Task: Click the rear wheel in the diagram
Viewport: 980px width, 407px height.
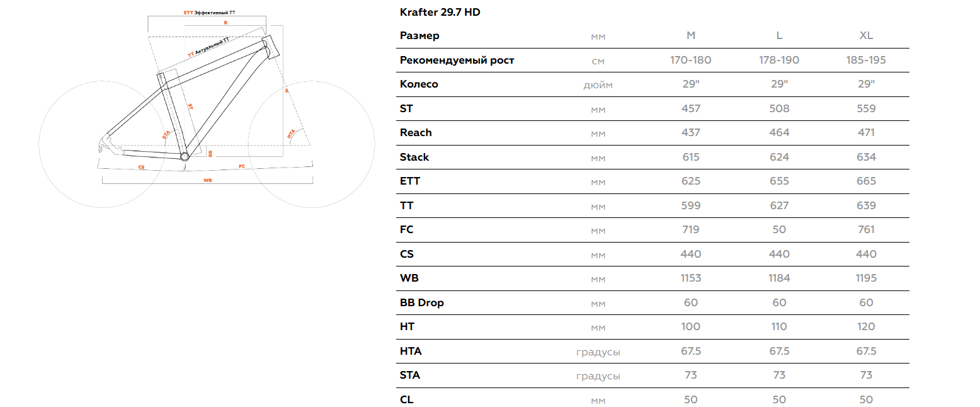Action: (103, 144)
